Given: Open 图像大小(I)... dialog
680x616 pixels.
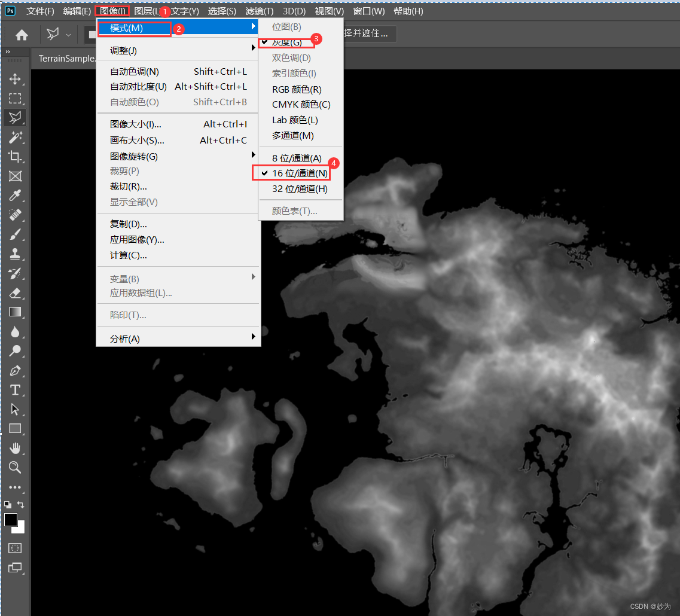Looking at the screenshot, I should point(178,124).
